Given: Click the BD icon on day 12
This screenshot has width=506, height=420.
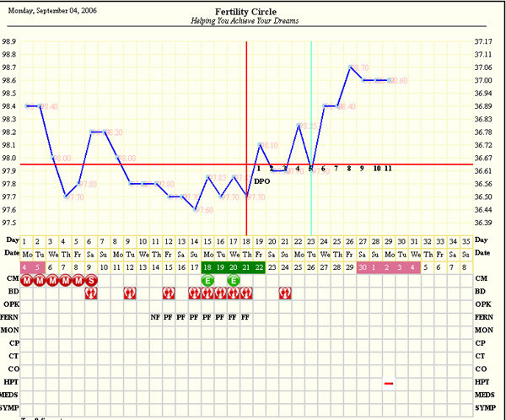Looking at the screenshot, I should pyautogui.click(x=169, y=293).
